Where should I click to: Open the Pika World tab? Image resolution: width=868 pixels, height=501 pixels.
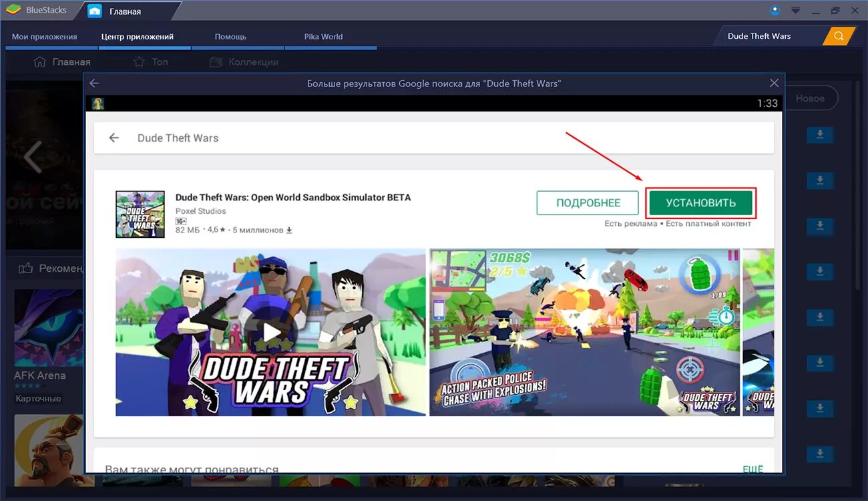point(323,37)
